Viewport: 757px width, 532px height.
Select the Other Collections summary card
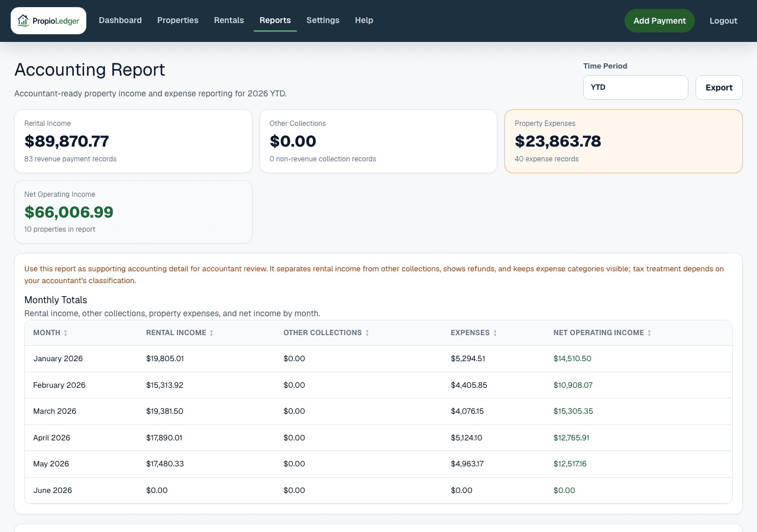tap(378, 141)
